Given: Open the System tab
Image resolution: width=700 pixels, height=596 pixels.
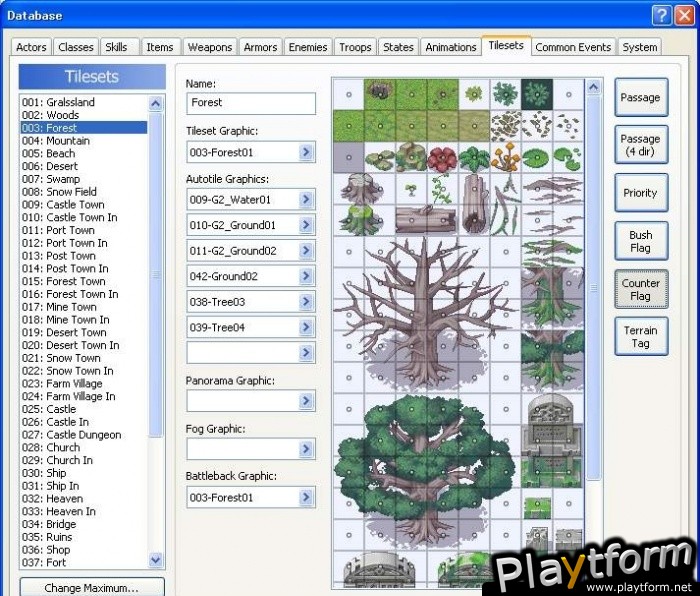Looking at the screenshot, I should pos(640,47).
